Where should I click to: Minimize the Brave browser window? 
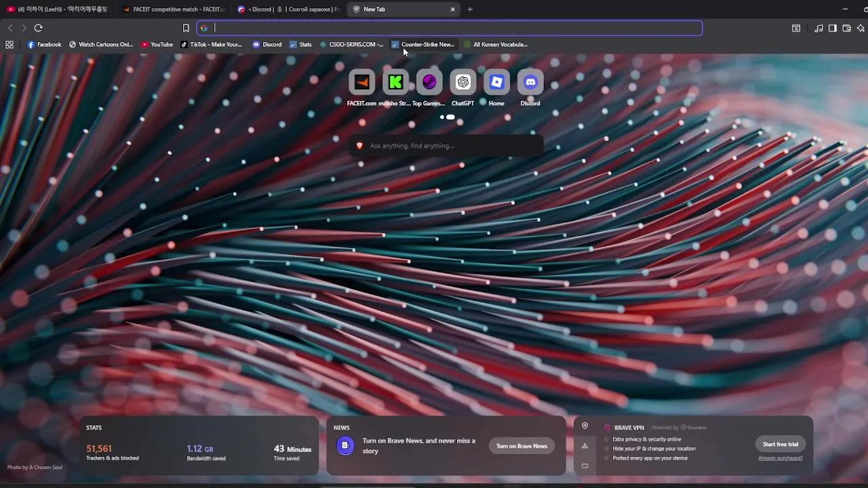[845, 9]
